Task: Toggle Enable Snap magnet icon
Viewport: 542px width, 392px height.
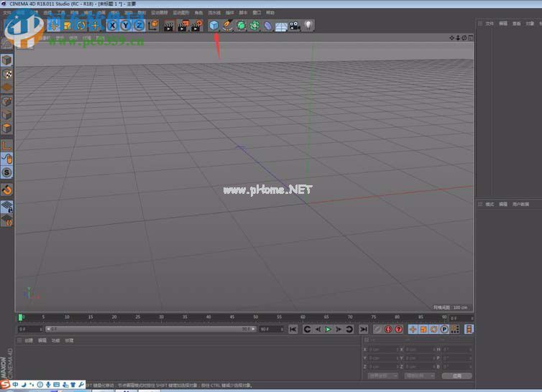Action: pyautogui.click(x=6, y=190)
